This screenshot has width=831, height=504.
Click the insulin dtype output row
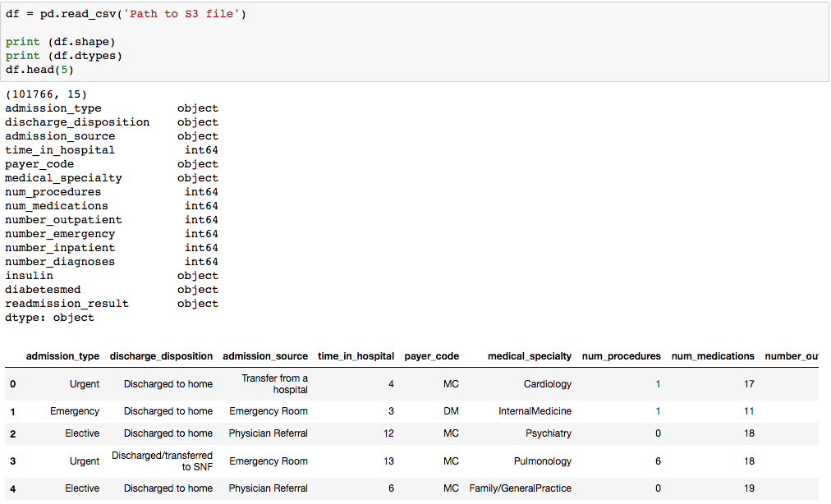pyautogui.click(x=112, y=276)
